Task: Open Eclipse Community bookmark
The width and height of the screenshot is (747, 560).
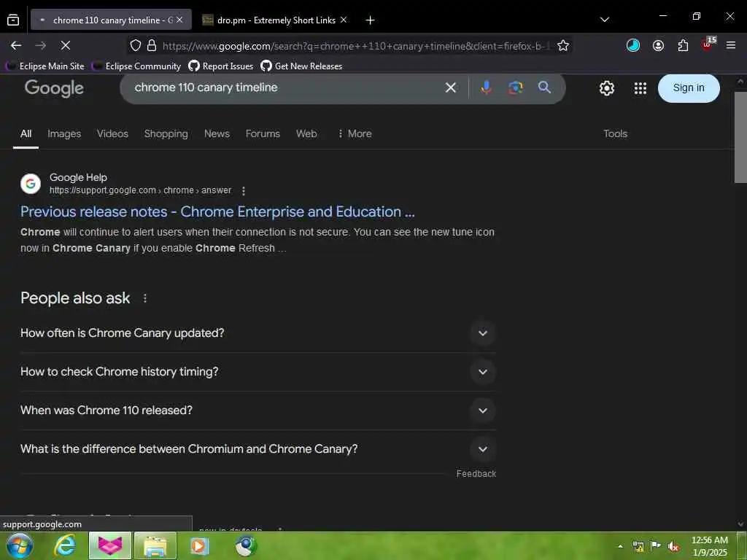Action: click(x=136, y=66)
